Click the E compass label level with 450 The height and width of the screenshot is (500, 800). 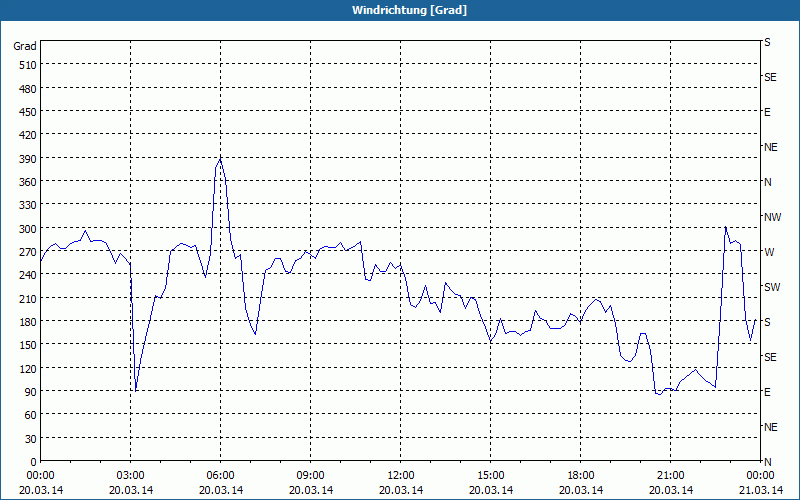tap(767, 112)
